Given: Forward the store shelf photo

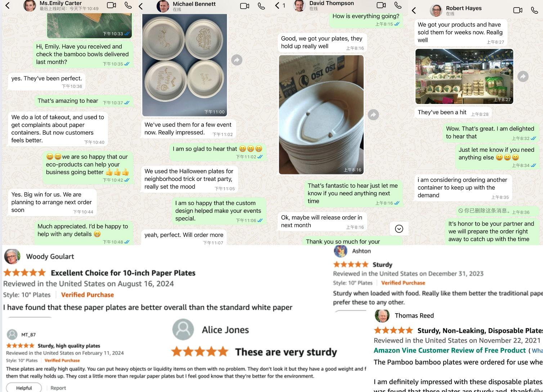Looking at the screenshot, I should 523,76.
